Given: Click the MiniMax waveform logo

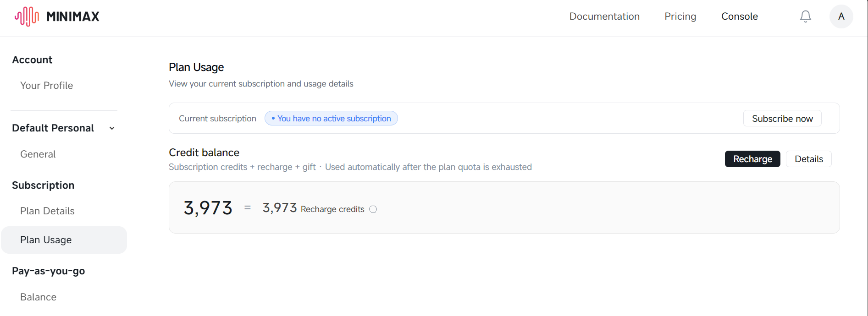Looking at the screenshot, I should tap(27, 16).
